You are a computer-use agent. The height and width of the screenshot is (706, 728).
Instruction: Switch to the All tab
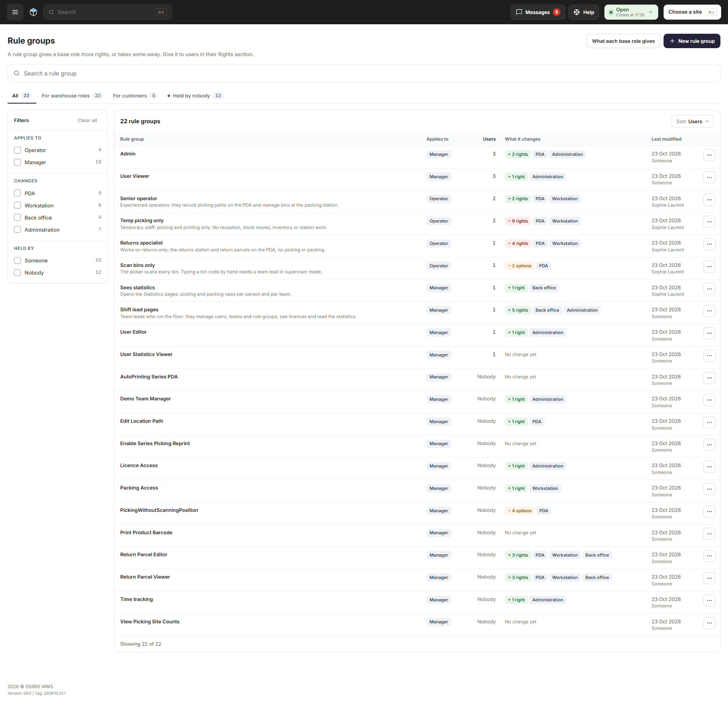[x=22, y=96]
